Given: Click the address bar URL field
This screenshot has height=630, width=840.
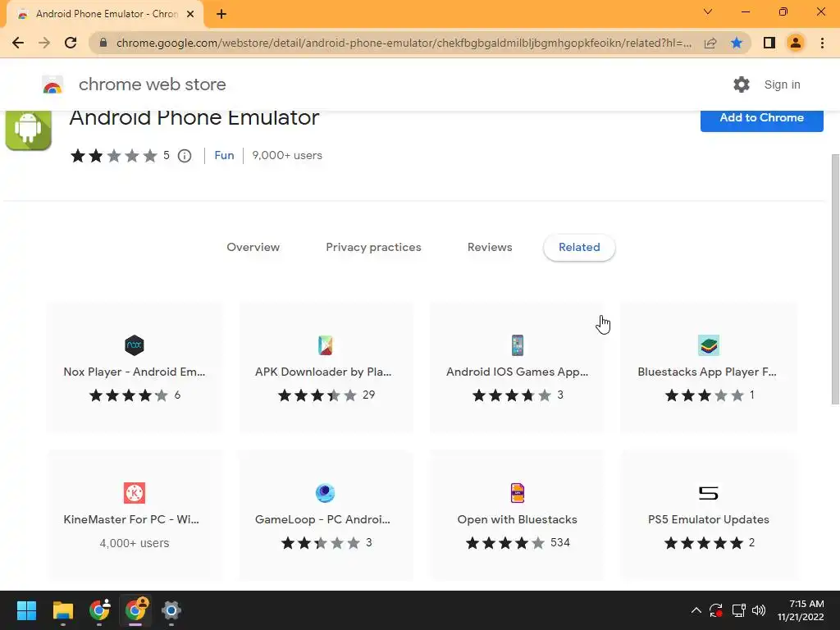Looking at the screenshot, I should 404,43.
